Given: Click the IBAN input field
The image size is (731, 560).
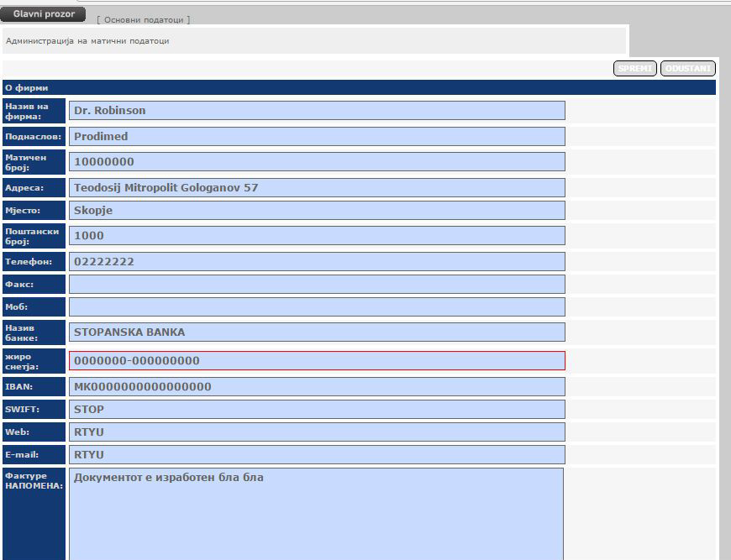Looking at the screenshot, I should (x=317, y=387).
